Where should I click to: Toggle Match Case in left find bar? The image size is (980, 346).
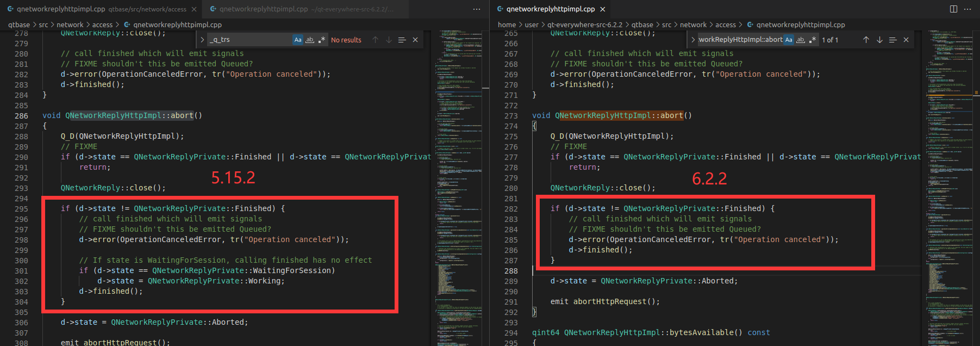(x=298, y=40)
